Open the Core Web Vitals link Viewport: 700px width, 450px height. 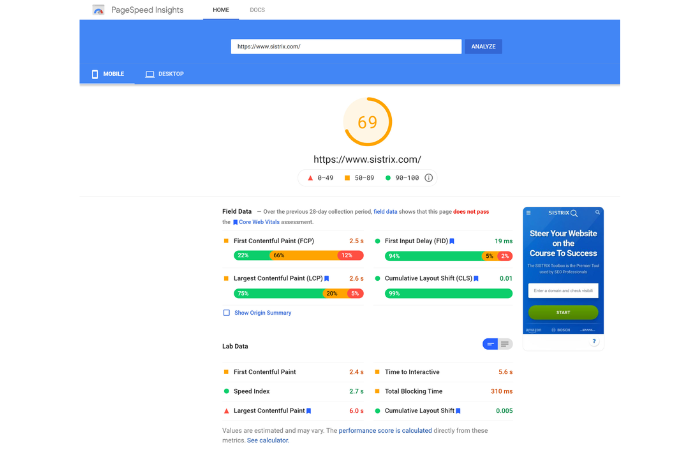click(259, 222)
